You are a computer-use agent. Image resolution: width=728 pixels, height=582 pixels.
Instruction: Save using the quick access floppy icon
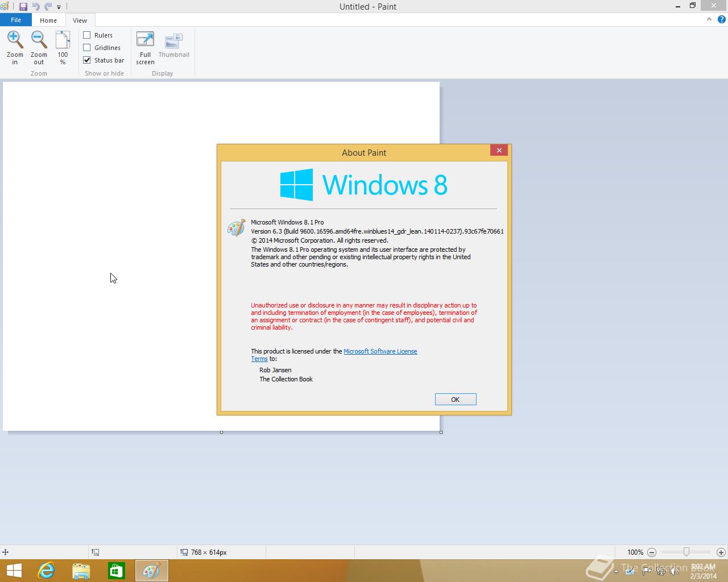pyautogui.click(x=23, y=7)
